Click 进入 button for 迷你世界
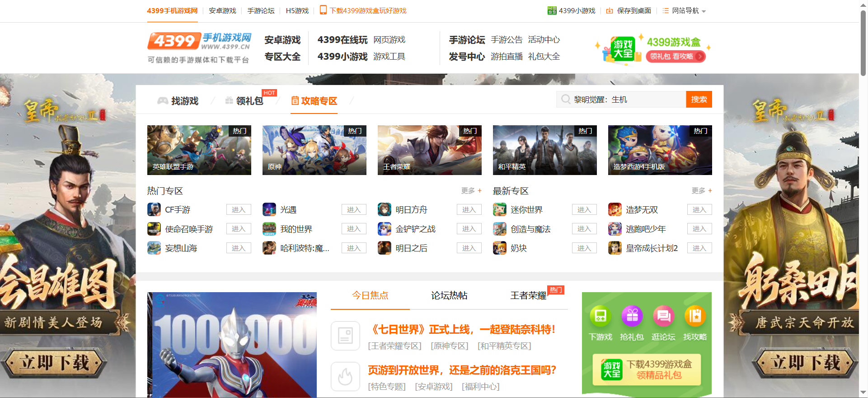 584,209
